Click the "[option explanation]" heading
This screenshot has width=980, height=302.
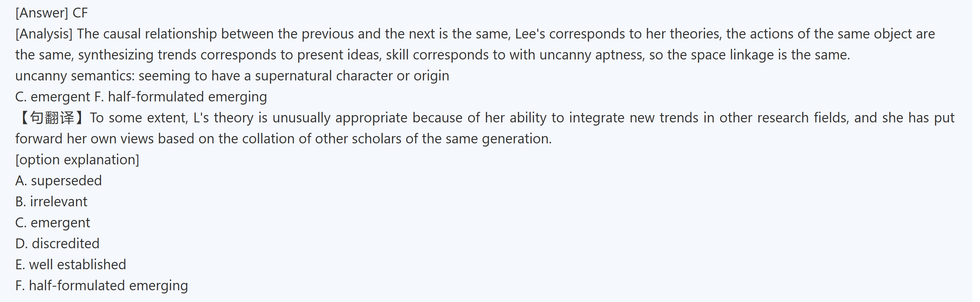click(77, 160)
